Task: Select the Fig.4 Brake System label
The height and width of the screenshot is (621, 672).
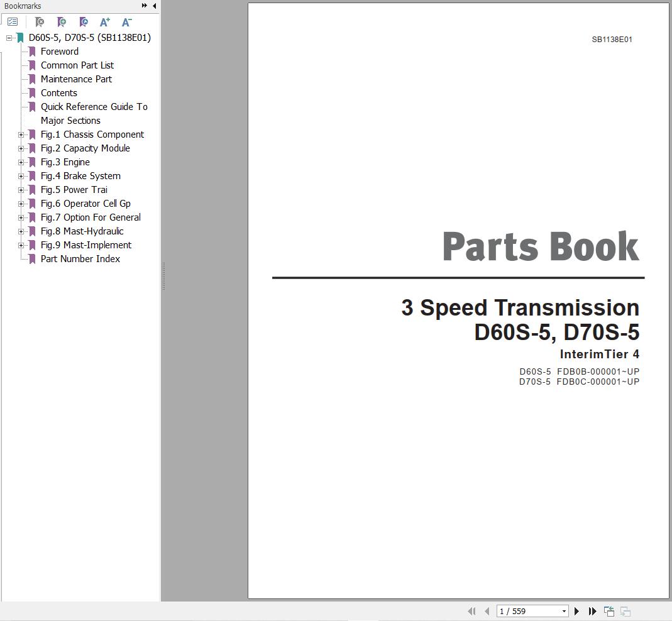Action: click(80, 176)
